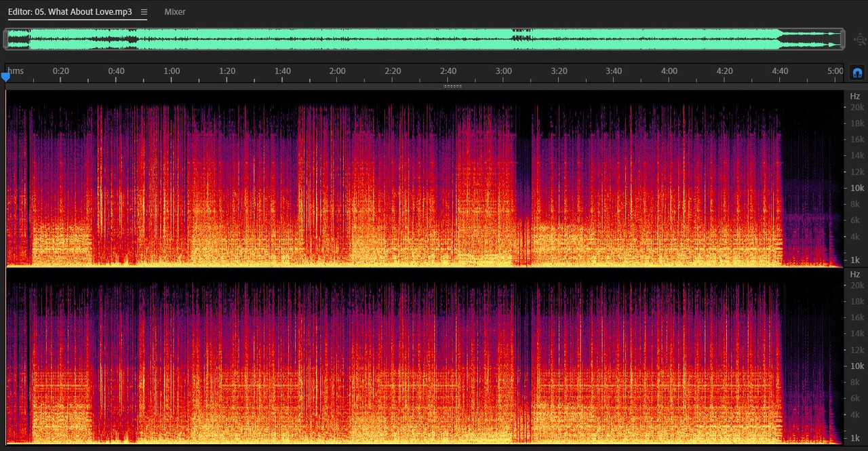The width and height of the screenshot is (868, 451).
Task: Click the 5:00 mark on the time ruler
Action: click(835, 71)
